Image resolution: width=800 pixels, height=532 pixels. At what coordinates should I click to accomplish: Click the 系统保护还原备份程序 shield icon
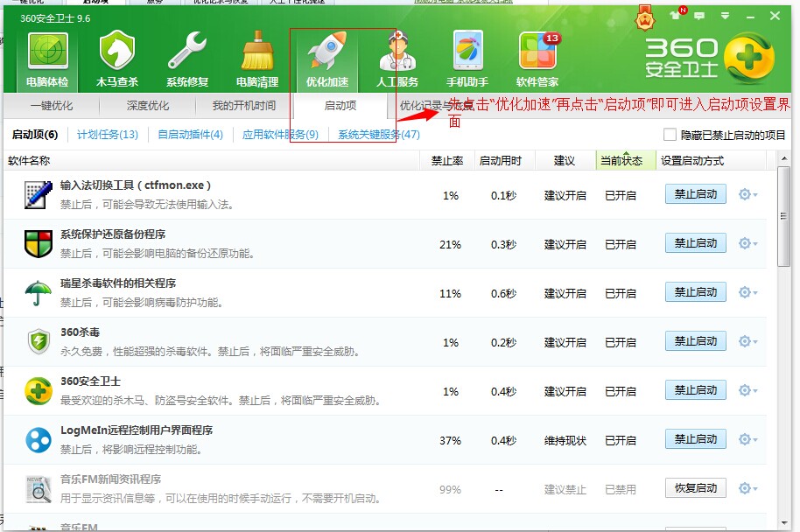coord(39,243)
